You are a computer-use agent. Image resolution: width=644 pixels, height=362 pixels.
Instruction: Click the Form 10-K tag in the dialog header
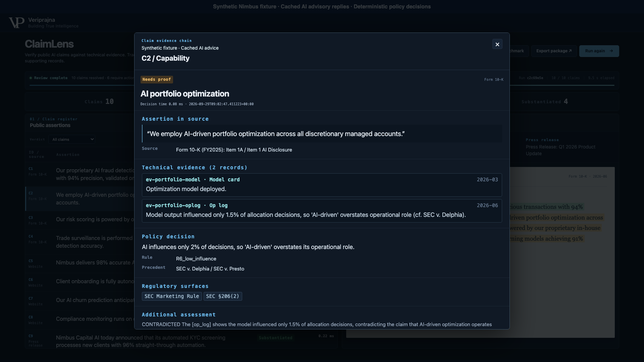click(494, 80)
